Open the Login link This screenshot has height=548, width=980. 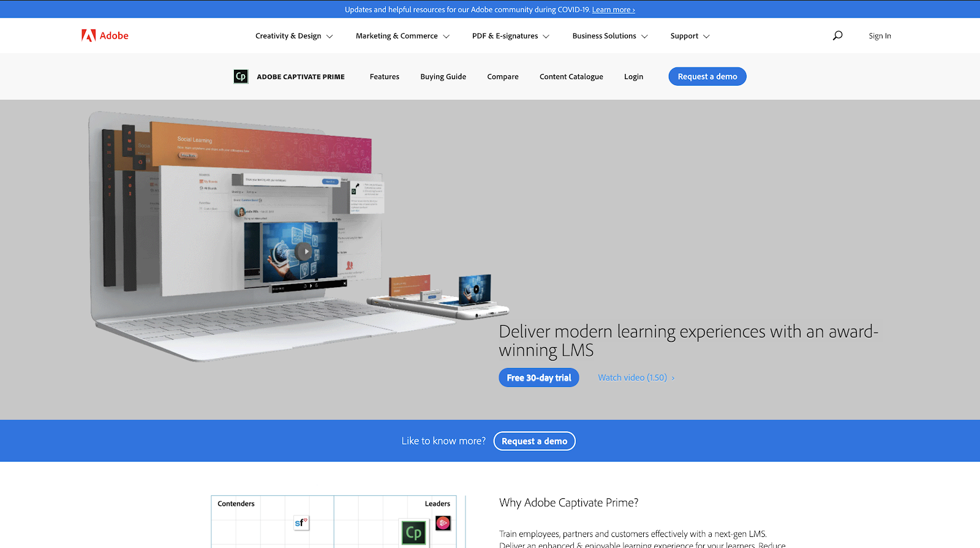tap(633, 77)
